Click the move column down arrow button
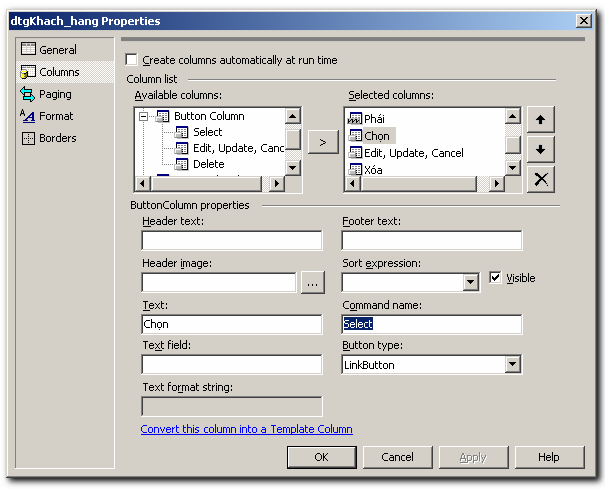The height and width of the screenshot is (489, 605). point(540,149)
